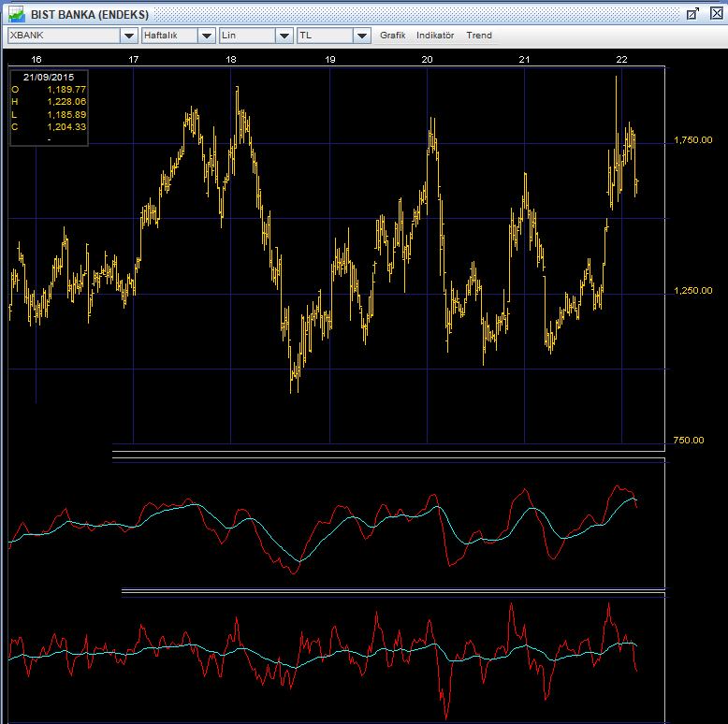728x724 pixels.
Task: Click the open value 1,189.77
Action: pos(66,89)
